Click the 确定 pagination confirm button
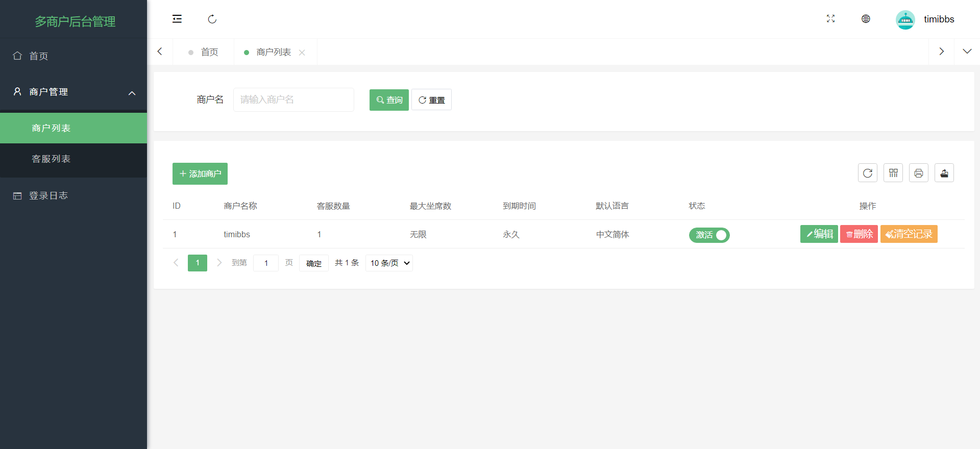980x449 pixels. [x=314, y=263]
